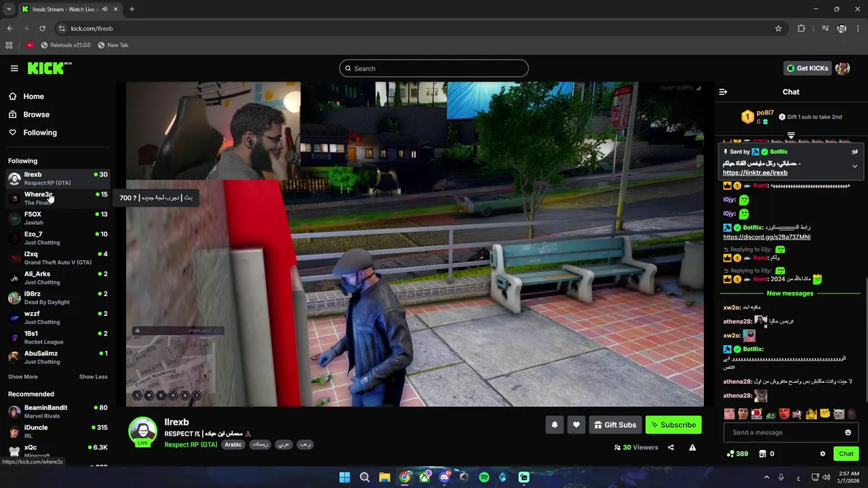Open user profile avatar menu
The width and height of the screenshot is (868, 488).
(843, 68)
